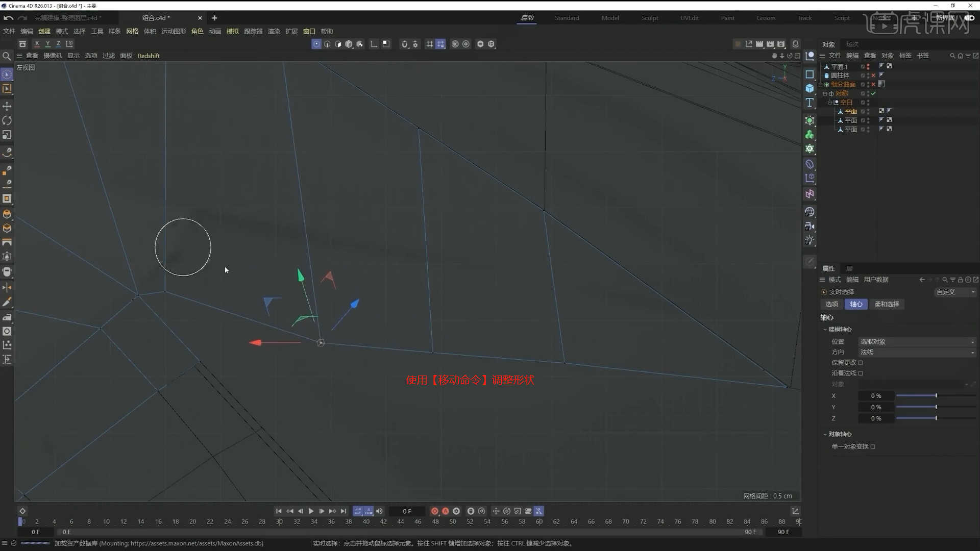Click the Attributes panel lock icon
Image resolution: width=980 pixels, height=551 pixels.
tap(961, 280)
